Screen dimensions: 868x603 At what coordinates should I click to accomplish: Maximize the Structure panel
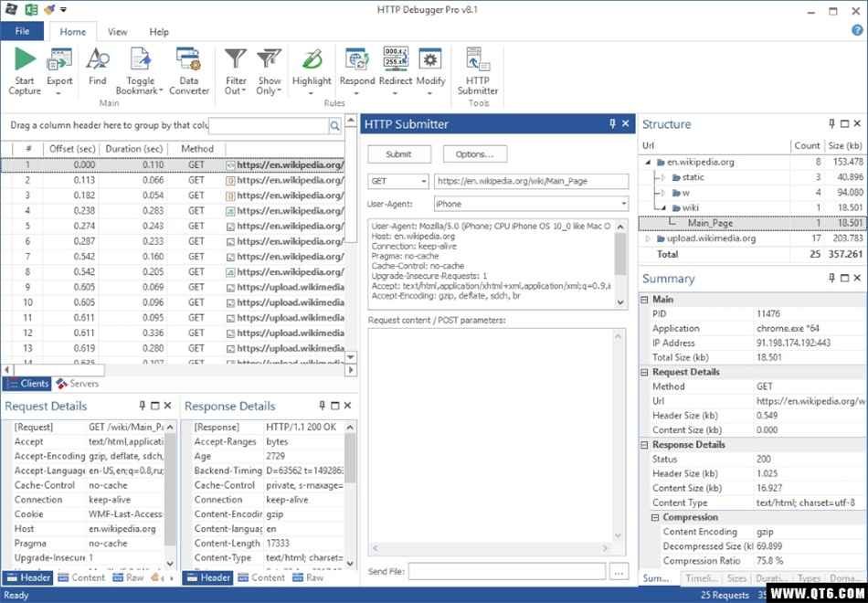[844, 123]
